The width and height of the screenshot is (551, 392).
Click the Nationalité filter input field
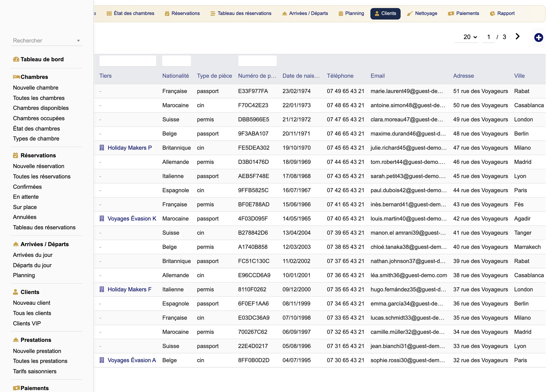176,61
